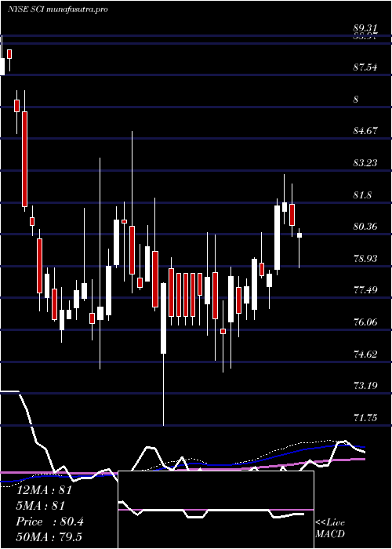Click the 5MA : 81 readout
This screenshot has width=392, height=549.
point(41,506)
